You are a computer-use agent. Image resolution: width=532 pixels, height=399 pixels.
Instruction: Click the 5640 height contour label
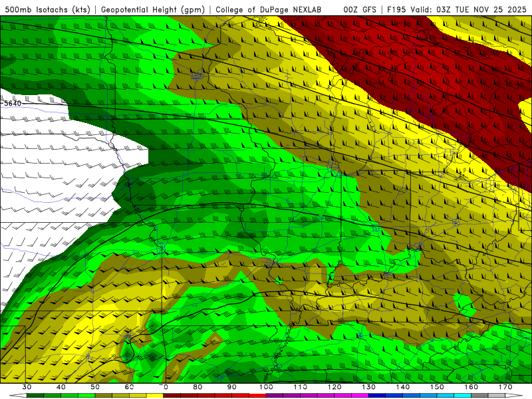coord(12,103)
